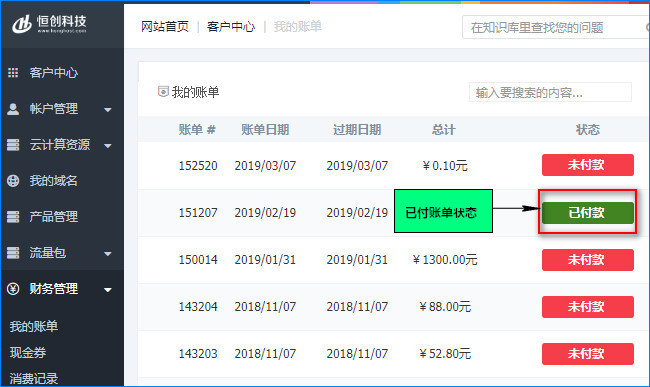Image resolution: width=650 pixels, height=387 pixels.
Task: Click the ¥88.00元 total amount
Action: pyautogui.click(x=445, y=307)
